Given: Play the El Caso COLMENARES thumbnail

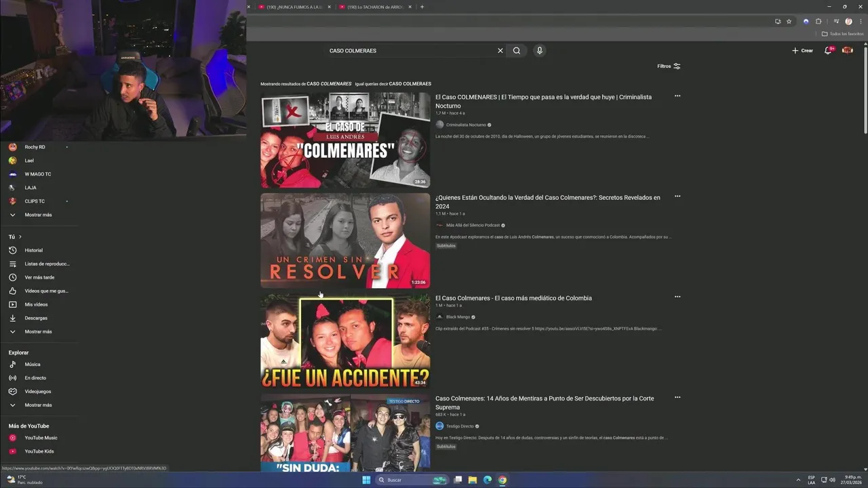Looking at the screenshot, I should [x=345, y=140].
